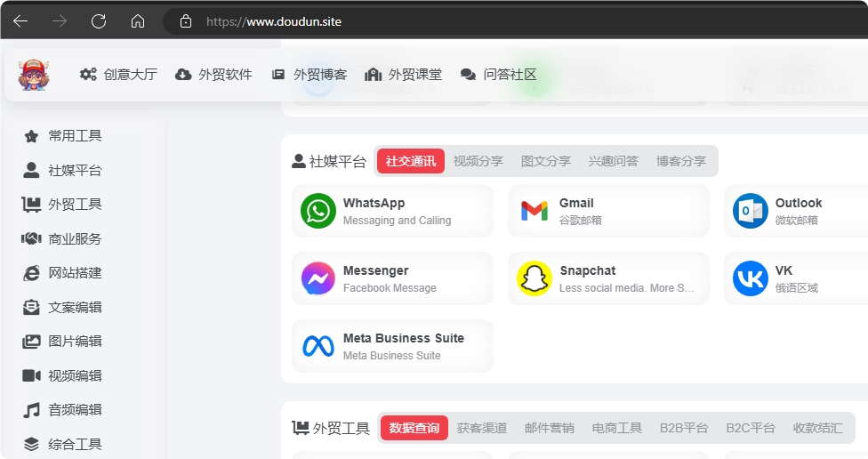
Task: Click the 社媒平台 sidebar person icon
Action: click(x=31, y=170)
